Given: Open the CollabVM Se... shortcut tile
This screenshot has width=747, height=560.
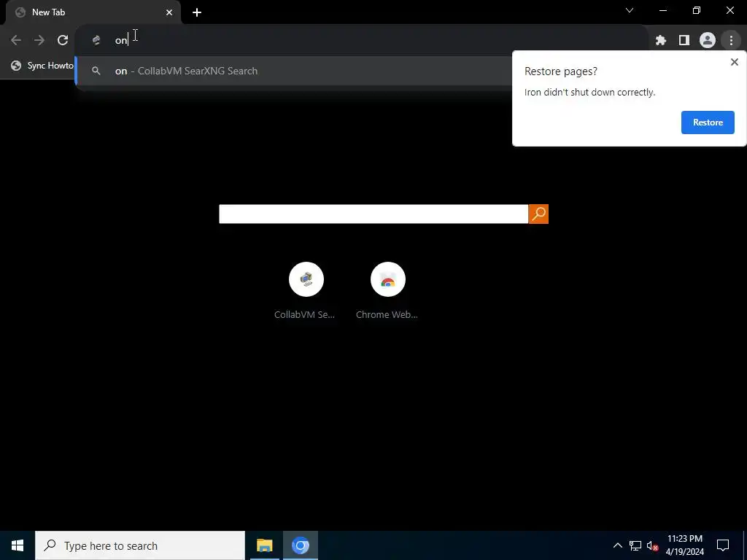Looking at the screenshot, I should tap(306, 292).
